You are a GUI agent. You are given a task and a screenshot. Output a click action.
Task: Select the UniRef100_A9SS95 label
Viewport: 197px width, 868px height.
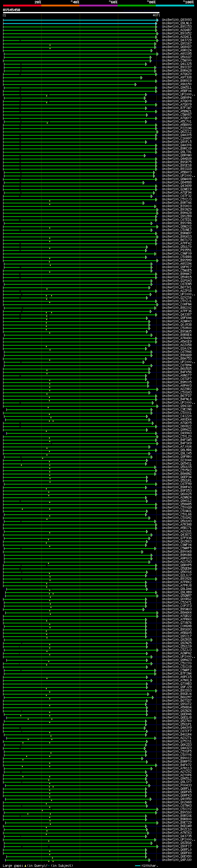pos(177,54)
